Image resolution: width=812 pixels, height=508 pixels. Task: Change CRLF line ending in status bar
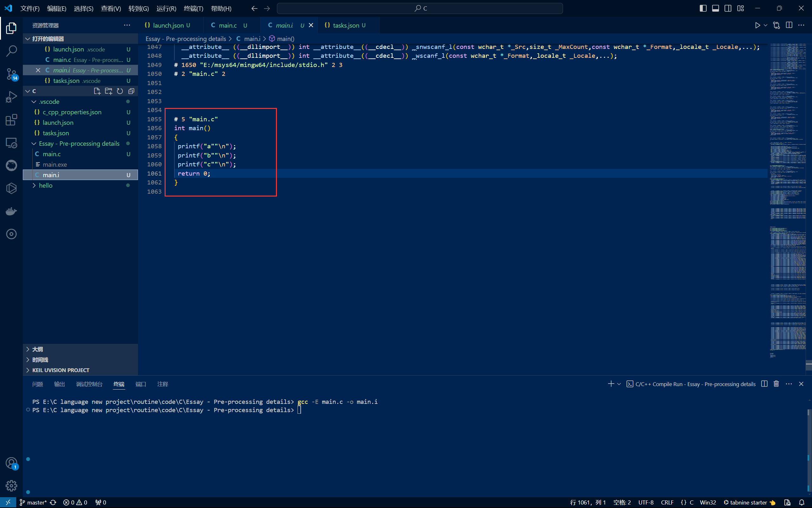[x=667, y=502]
